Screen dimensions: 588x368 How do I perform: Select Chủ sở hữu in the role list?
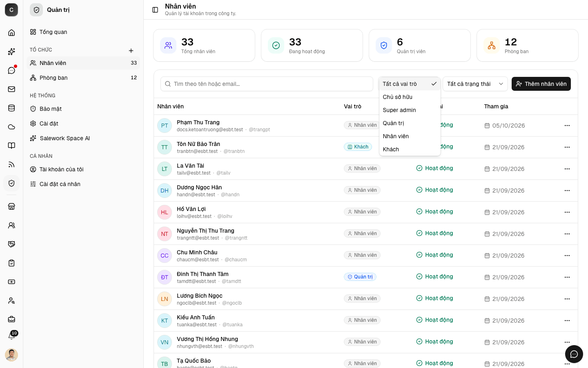[x=410, y=97]
